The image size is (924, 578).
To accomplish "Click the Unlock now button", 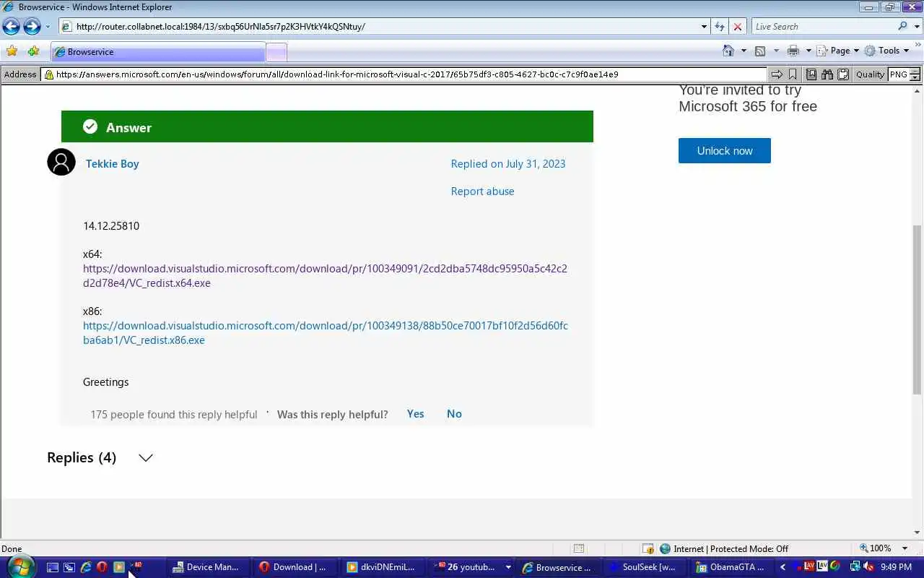I will (x=725, y=150).
